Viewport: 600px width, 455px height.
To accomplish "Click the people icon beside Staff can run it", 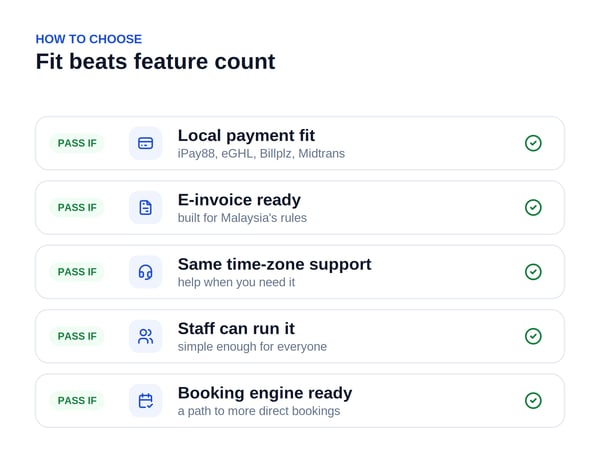I will pos(145,336).
